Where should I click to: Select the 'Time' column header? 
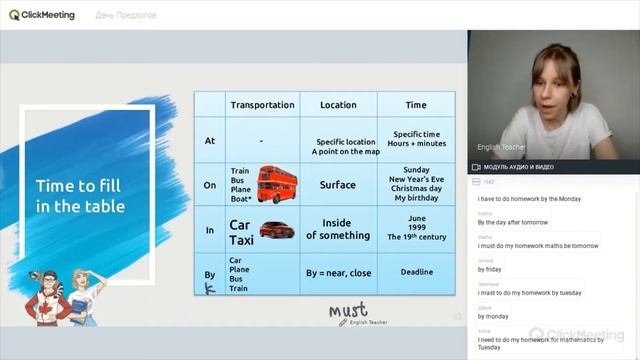coord(416,105)
